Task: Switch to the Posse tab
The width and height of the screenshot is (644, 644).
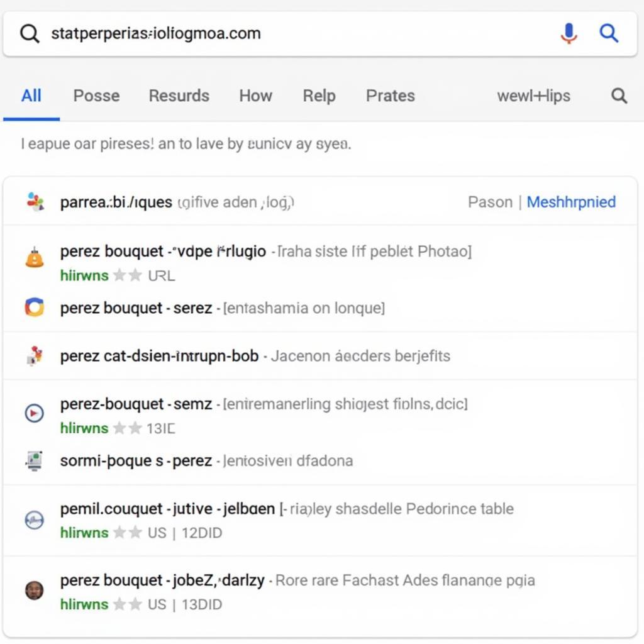Action: click(96, 96)
